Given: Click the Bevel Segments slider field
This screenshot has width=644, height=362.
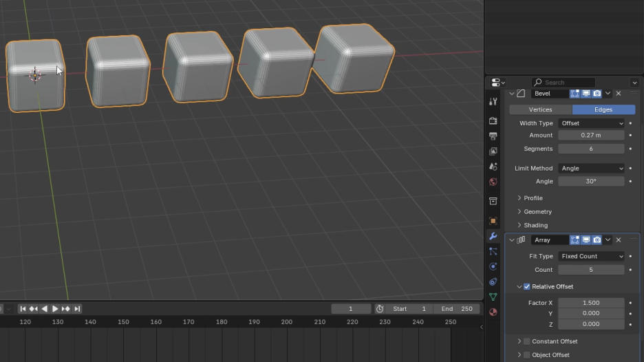Looking at the screenshot, I should [592, 149].
